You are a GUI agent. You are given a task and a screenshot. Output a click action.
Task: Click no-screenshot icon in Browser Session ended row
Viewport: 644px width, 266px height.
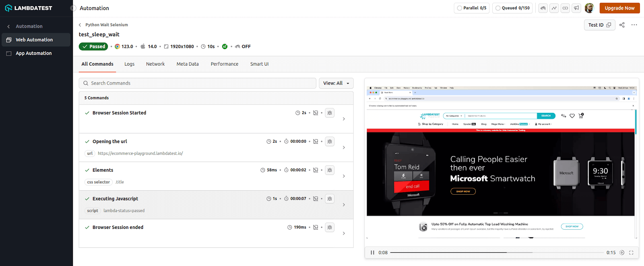tap(316, 227)
